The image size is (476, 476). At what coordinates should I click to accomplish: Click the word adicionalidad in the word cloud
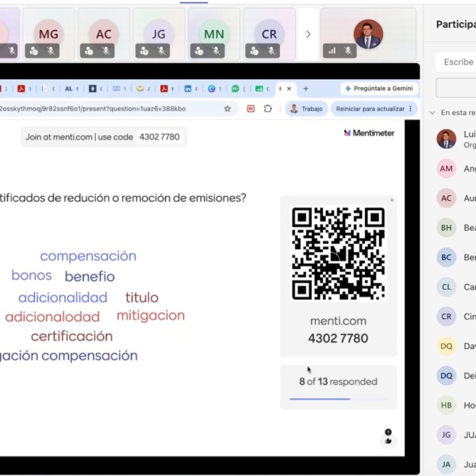tap(63, 297)
